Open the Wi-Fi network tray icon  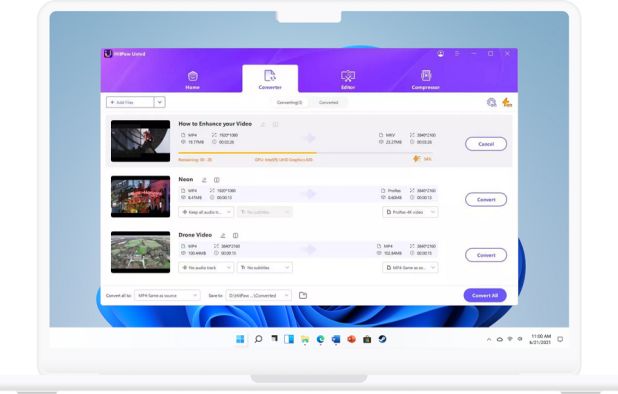pos(510,339)
